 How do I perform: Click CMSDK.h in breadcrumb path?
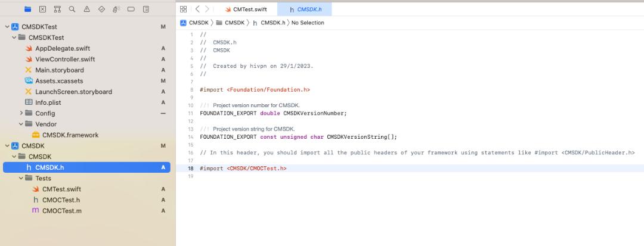pyautogui.click(x=268, y=23)
